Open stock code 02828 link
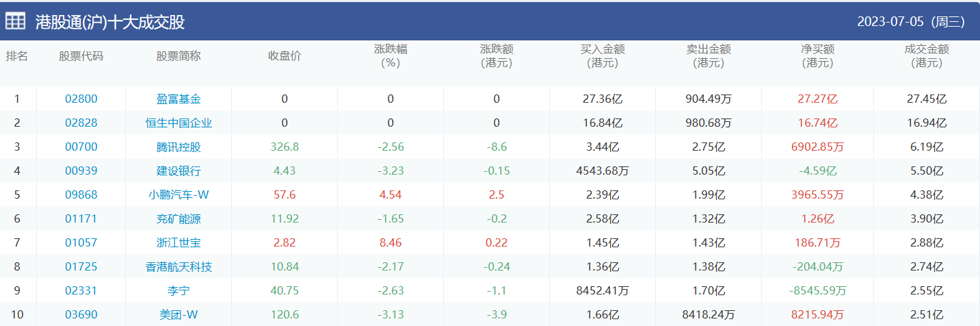 (81, 123)
